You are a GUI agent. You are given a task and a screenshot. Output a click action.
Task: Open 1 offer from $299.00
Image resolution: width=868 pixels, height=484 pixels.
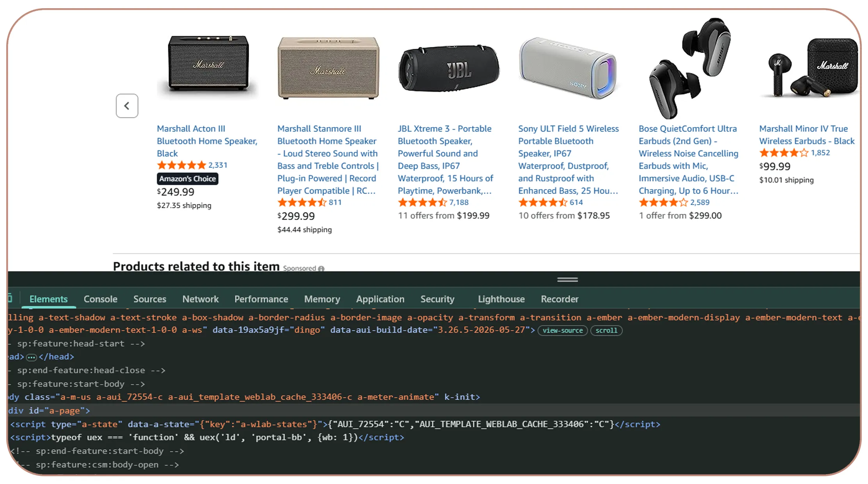pyautogui.click(x=680, y=215)
